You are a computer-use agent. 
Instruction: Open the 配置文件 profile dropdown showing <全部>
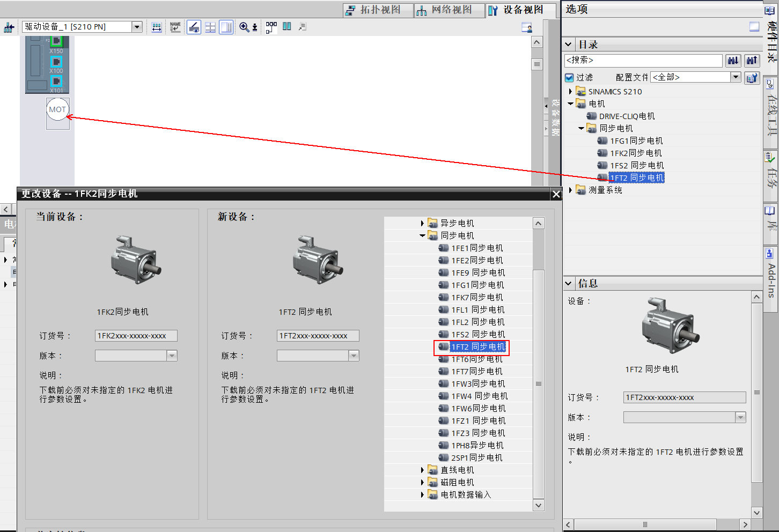point(736,77)
